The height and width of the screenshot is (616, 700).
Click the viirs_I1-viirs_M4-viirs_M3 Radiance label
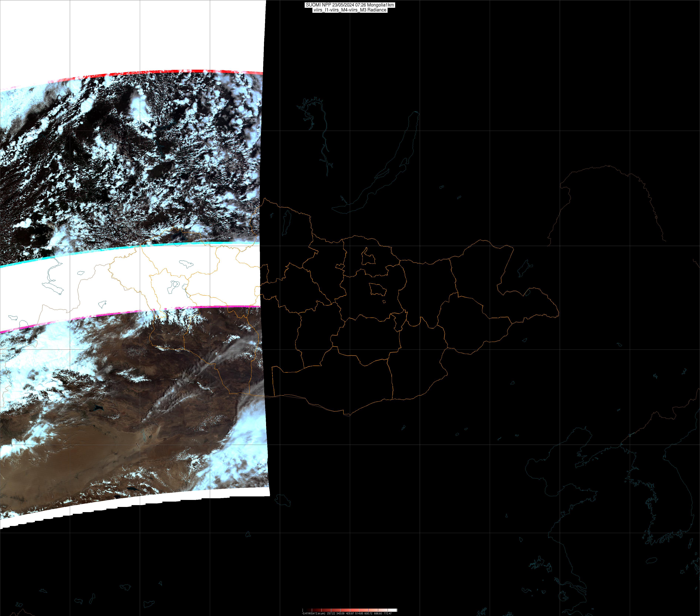pos(350,10)
